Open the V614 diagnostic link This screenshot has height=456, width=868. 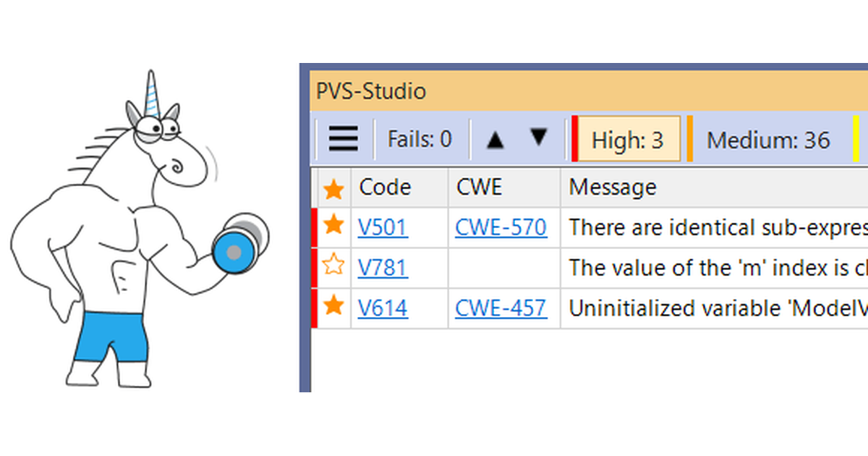coord(383,307)
